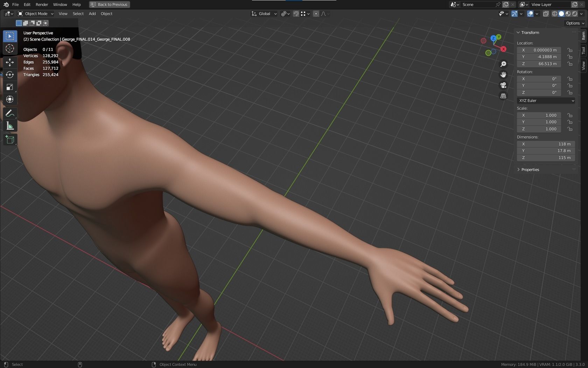Open the pivot point dropdown
588x368 pixels.
tap(285, 14)
